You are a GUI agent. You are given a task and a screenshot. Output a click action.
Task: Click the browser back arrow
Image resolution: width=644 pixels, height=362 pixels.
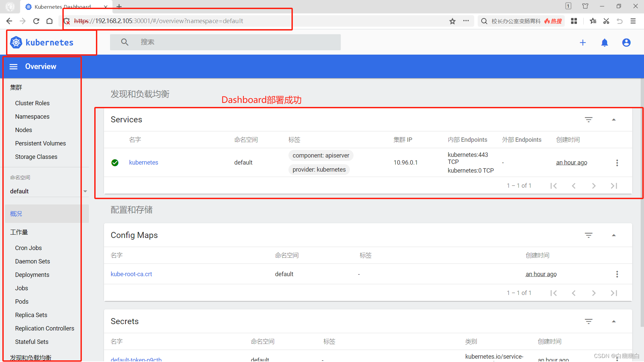point(9,21)
